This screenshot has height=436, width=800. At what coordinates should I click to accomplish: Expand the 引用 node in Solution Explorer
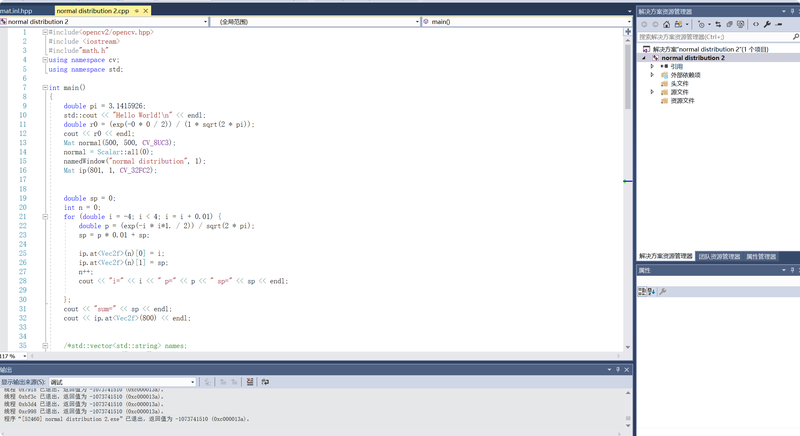[652, 66]
